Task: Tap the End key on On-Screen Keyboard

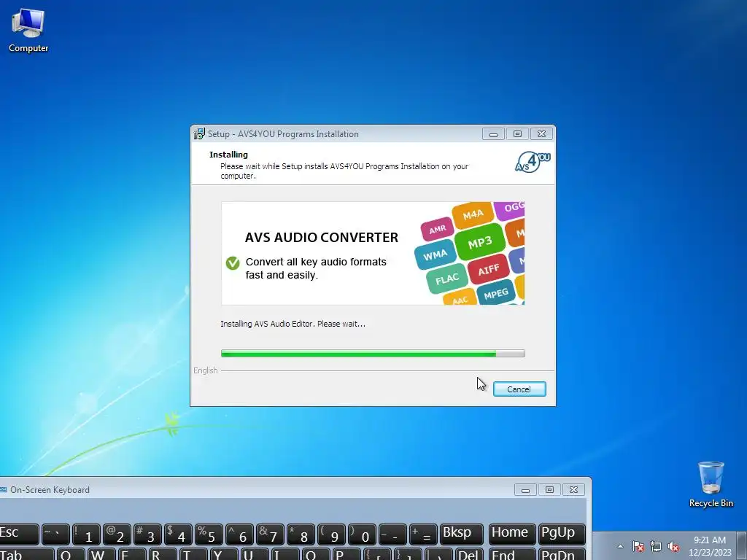Action: click(x=512, y=554)
